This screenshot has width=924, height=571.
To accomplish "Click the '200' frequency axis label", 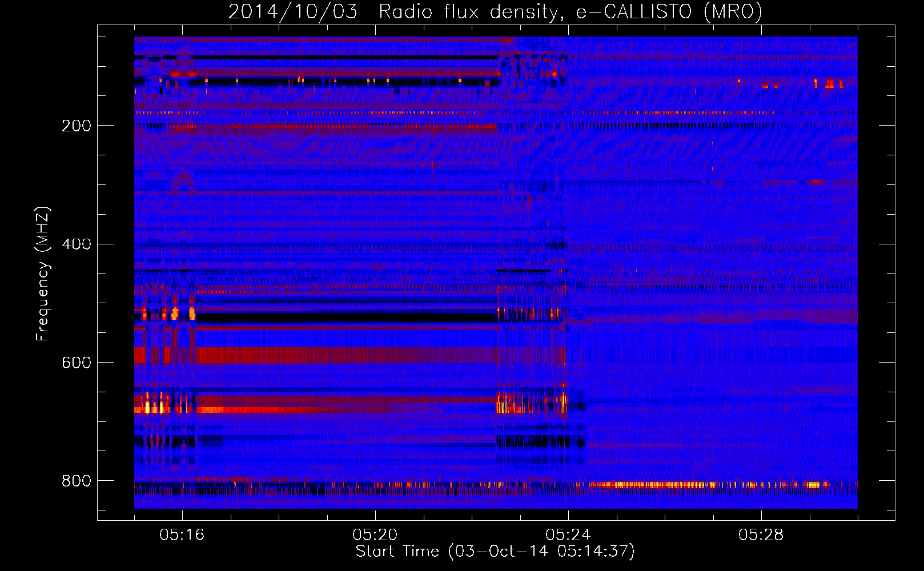I will coord(77,126).
